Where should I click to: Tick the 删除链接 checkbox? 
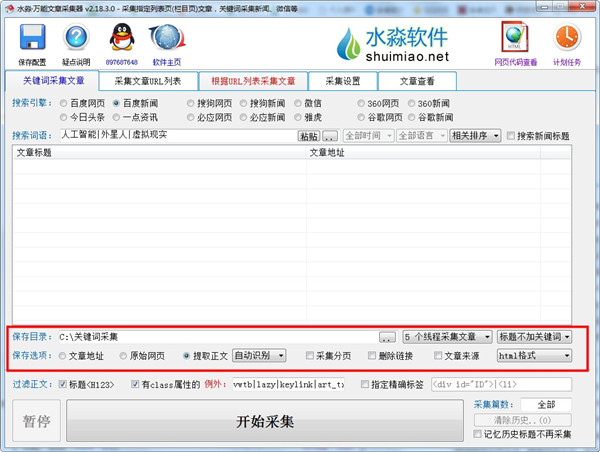point(372,355)
